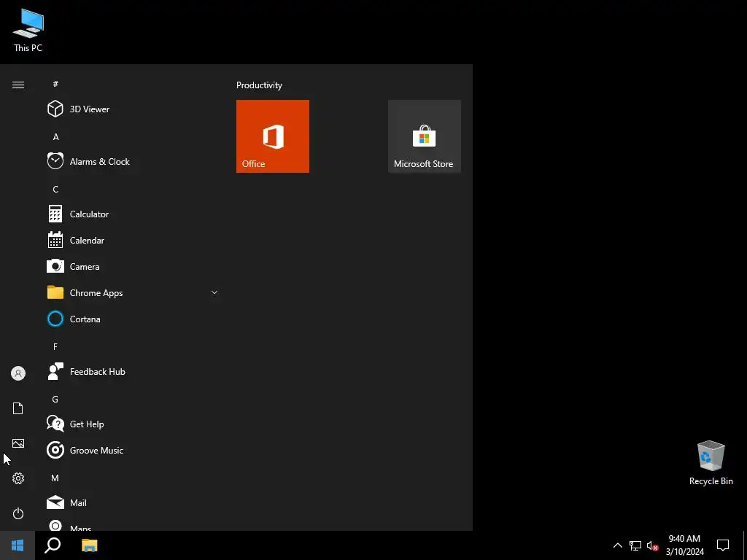
Task: Click the Productivity group title
Action: click(x=259, y=85)
